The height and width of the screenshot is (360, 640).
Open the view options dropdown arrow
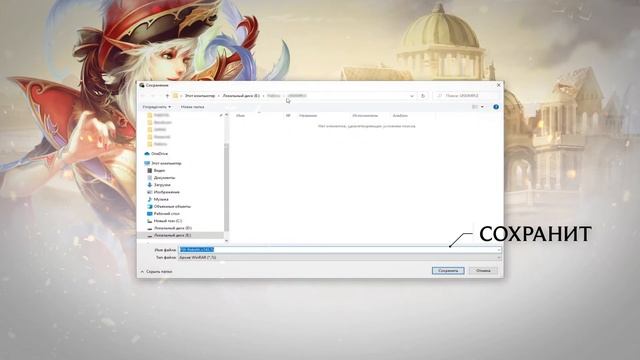click(482, 107)
